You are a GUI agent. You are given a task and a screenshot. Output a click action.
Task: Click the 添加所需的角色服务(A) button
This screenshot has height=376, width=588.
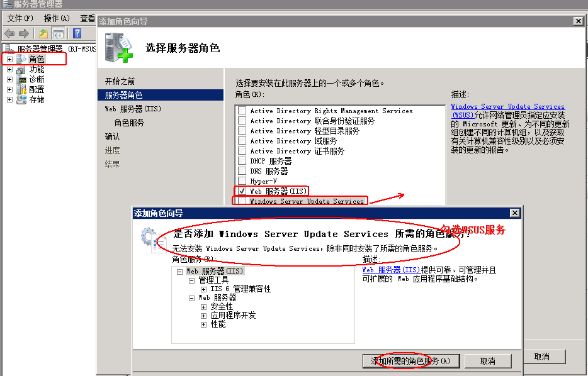pos(411,361)
